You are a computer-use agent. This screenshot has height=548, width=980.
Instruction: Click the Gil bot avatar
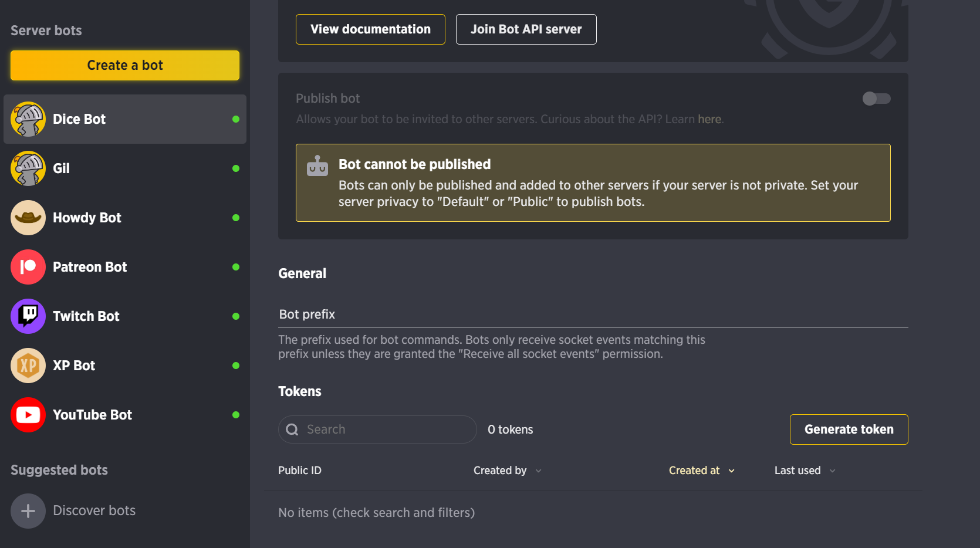[28, 168]
